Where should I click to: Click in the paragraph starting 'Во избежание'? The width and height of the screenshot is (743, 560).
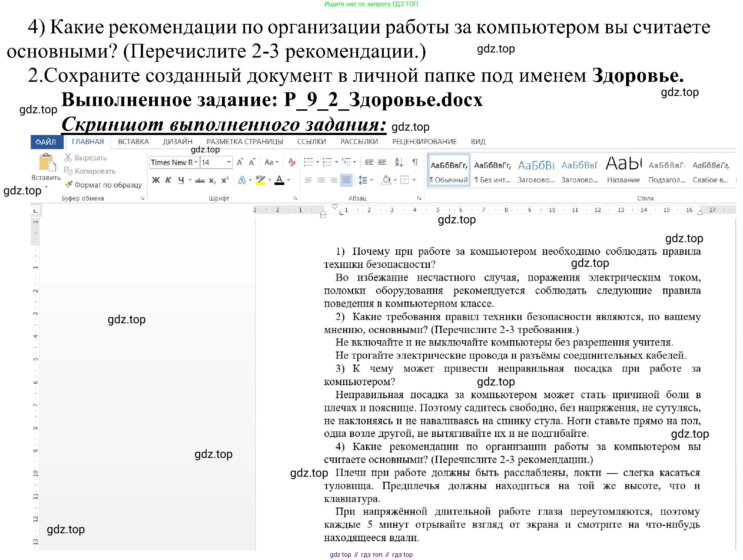[x=512, y=290]
